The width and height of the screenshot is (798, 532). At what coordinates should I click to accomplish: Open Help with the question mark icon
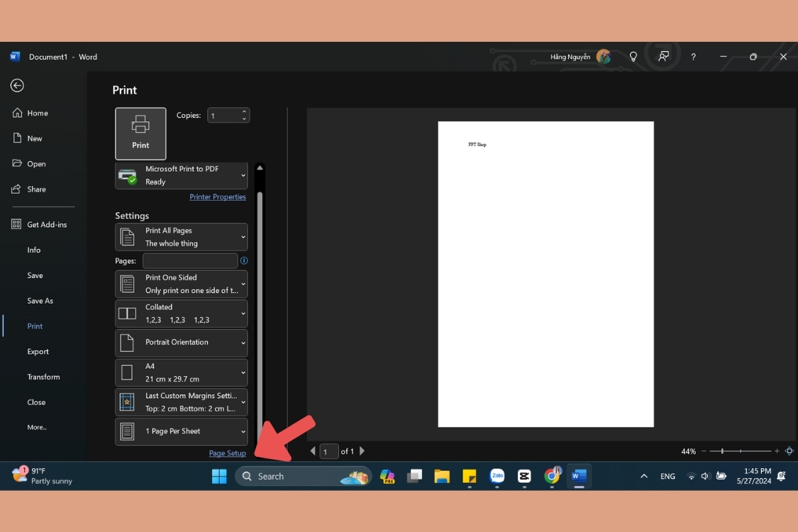click(693, 57)
